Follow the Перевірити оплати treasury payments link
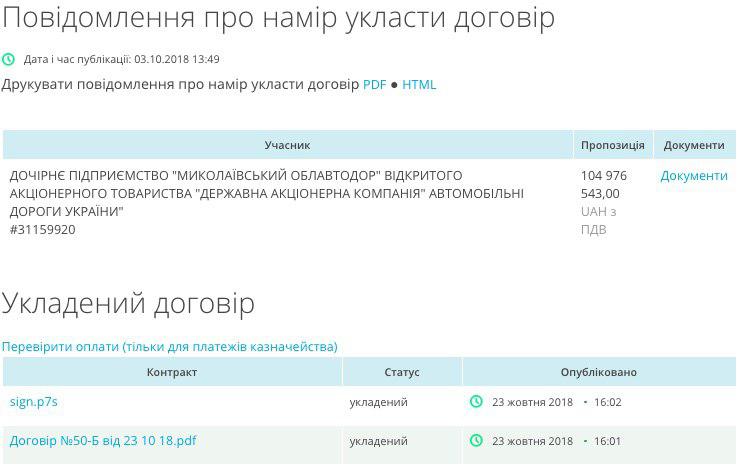Screen dimensions: 738x468 (170, 347)
